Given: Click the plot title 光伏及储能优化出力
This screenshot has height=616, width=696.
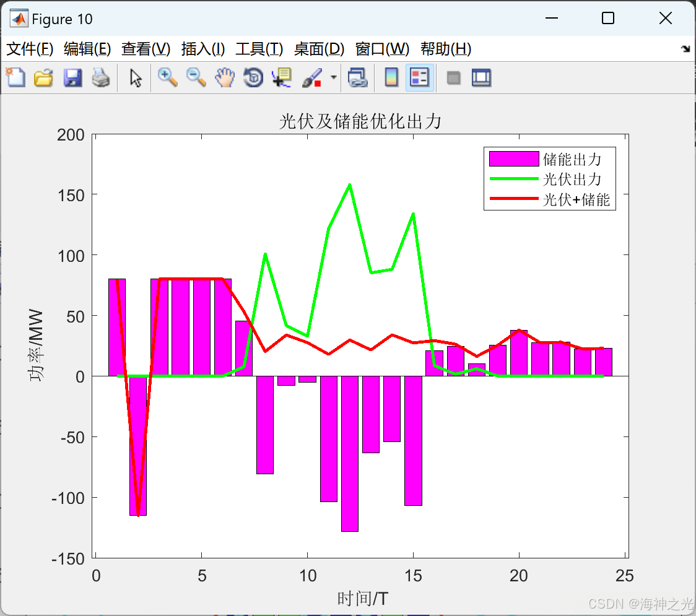Looking at the screenshot, I should pyautogui.click(x=360, y=121).
